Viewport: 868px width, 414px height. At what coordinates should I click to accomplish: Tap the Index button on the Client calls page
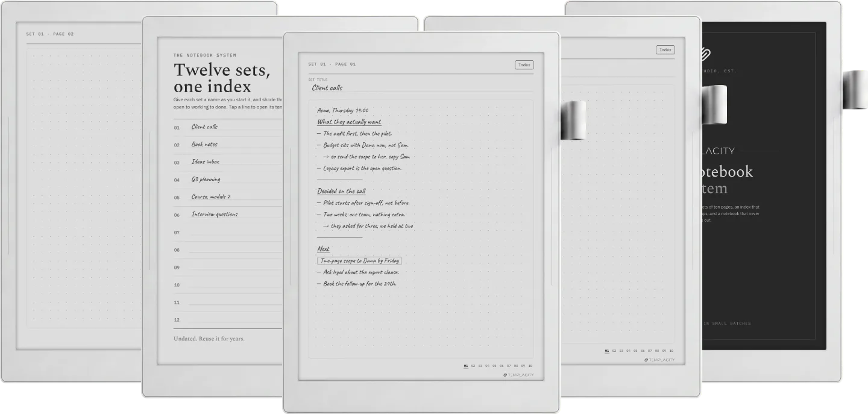pos(524,64)
